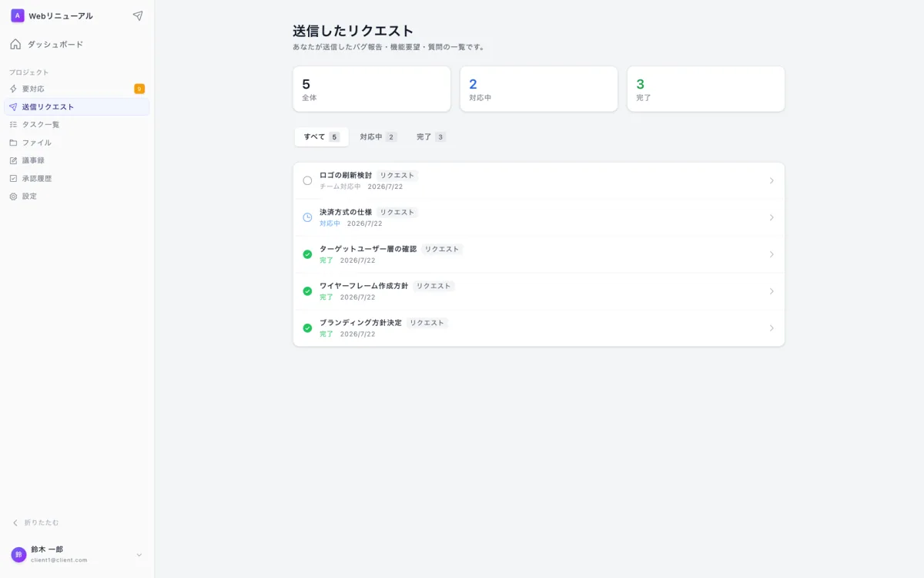Open the chevron on ターゲットユーザー層の確認 row
Screen dimensions: 924x578
click(x=772, y=254)
